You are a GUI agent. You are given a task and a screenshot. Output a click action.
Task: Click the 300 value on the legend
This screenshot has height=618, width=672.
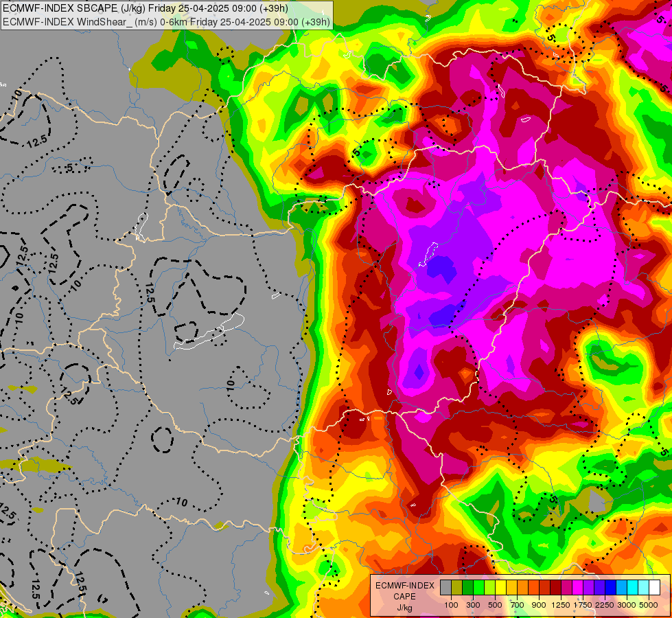tap(473, 605)
